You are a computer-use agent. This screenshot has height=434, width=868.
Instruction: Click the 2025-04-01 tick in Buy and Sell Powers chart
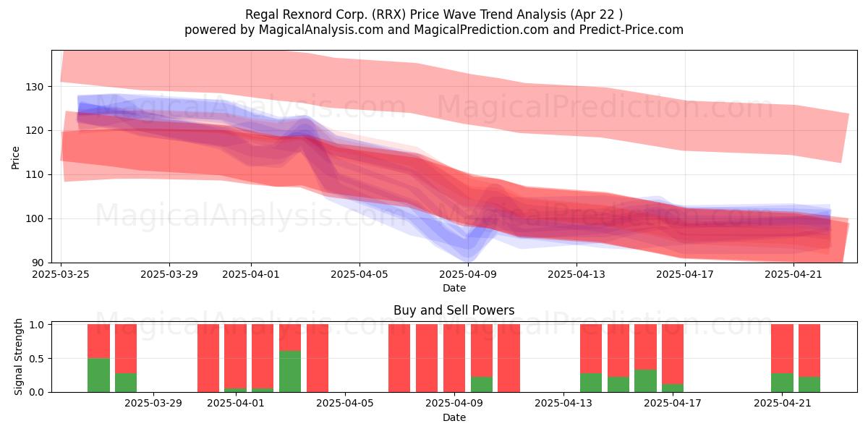click(235, 404)
